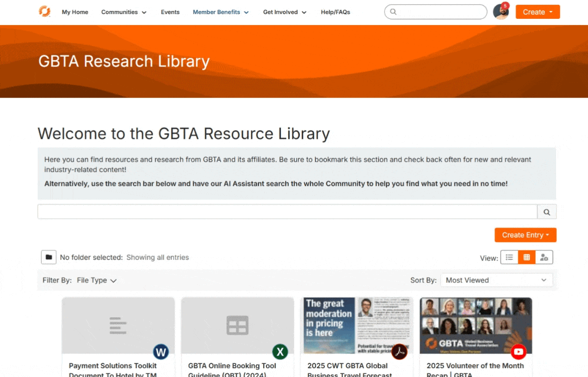The height and width of the screenshot is (377, 588).
Task: Open the folder selection icon button
Action: [49, 257]
